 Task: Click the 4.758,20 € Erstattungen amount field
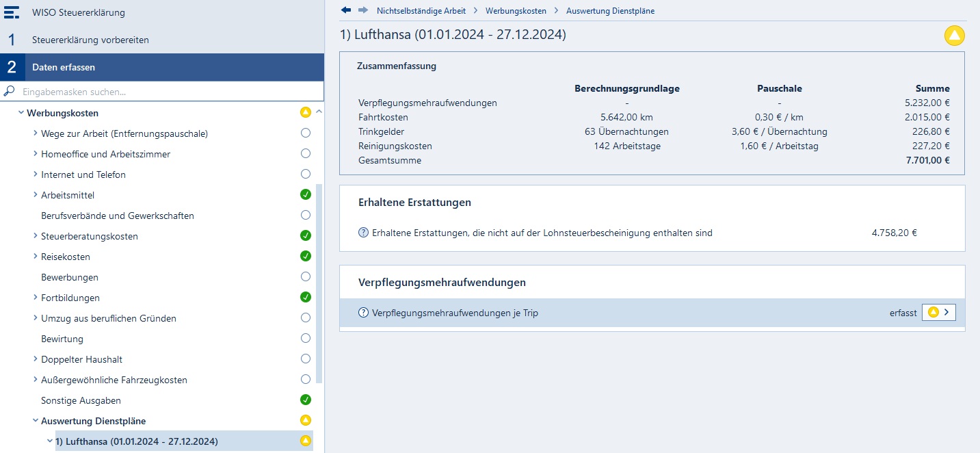tap(895, 233)
